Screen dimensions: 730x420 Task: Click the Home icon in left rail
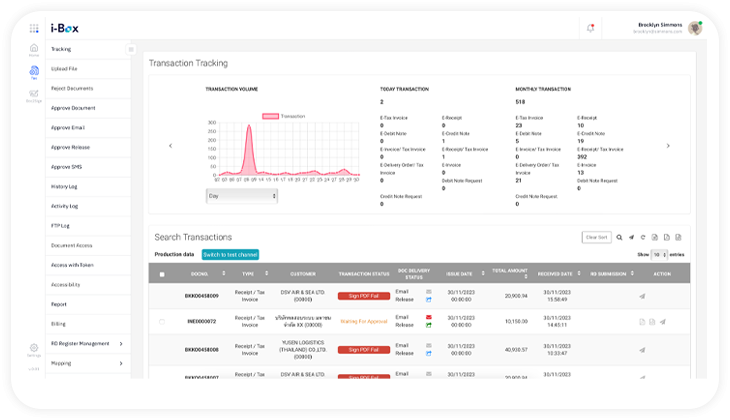click(x=34, y=49)
